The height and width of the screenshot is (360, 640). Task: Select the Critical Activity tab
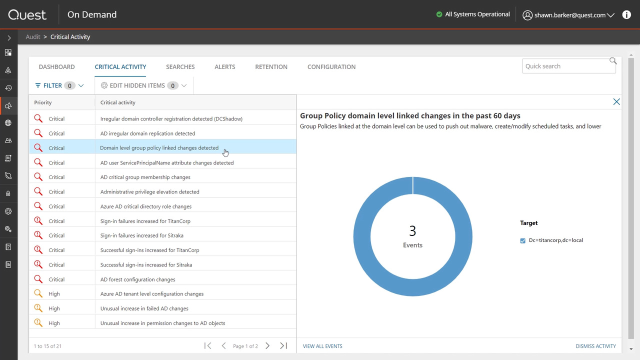pyautogui.click(x=120, y=67)
